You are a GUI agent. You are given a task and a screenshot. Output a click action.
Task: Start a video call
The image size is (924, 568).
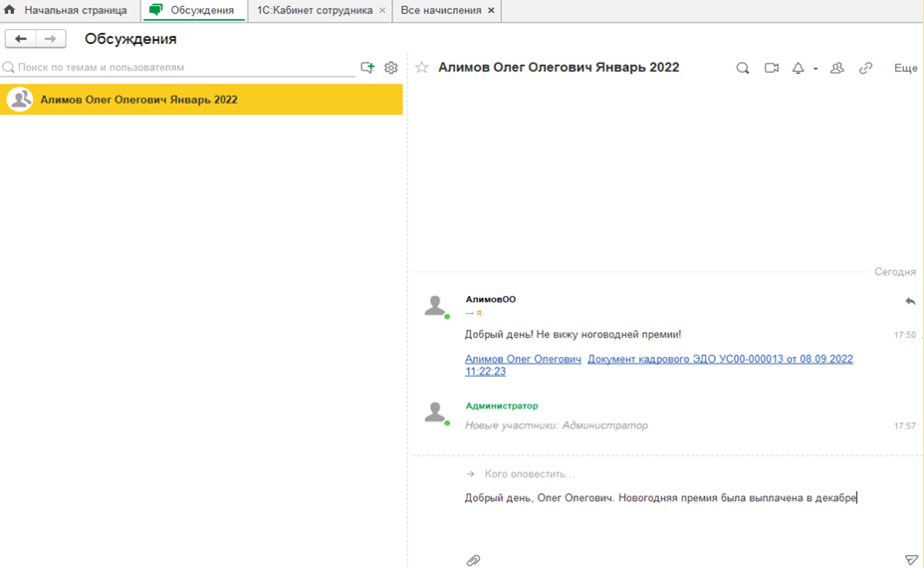pyautogui.click(x=772, y=69)
